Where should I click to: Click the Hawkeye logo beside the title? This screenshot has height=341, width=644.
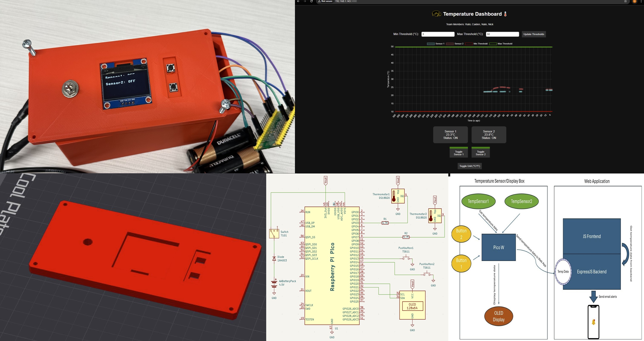[437, 14]
